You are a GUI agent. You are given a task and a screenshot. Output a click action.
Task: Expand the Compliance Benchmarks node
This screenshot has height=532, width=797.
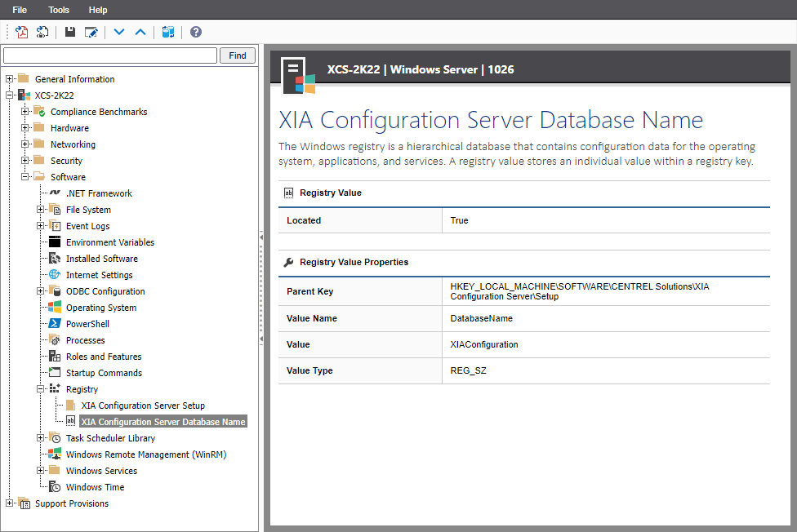[x=24, y=111]
